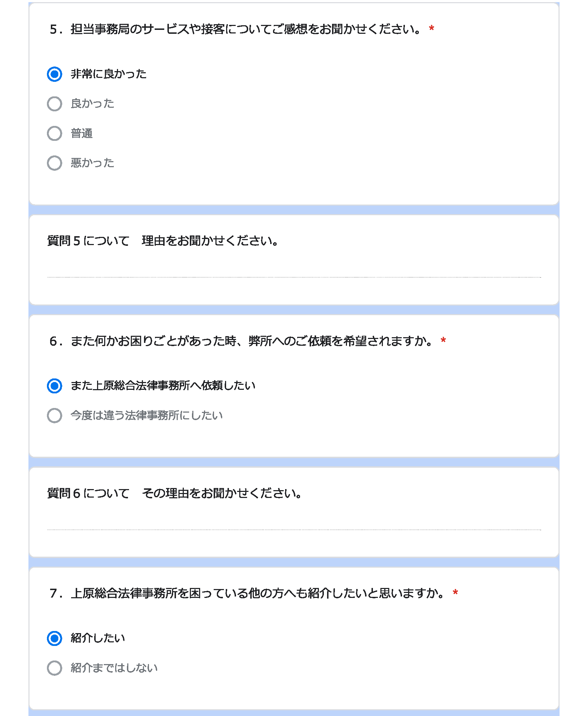Screen dimensions: 588x716
Task: Choose 紹介まではしない option
Action: [x=54, y=668]
